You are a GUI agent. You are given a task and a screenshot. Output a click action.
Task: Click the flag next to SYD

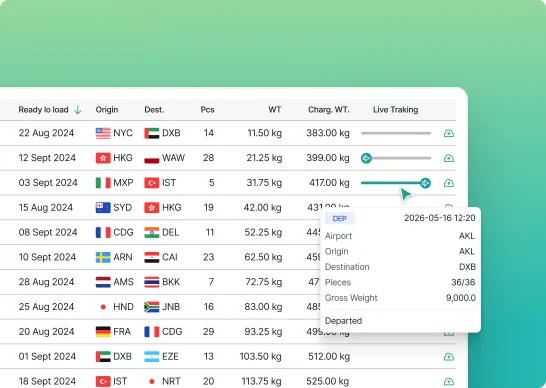tap(103, 208)
